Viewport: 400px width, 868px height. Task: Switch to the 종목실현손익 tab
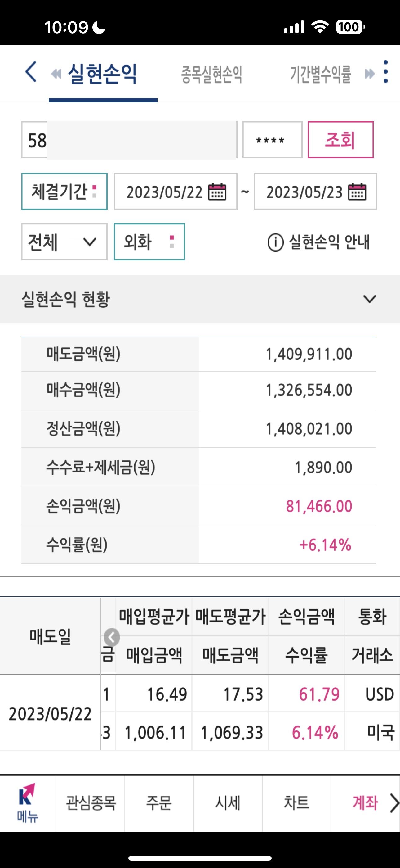point(212,74)
